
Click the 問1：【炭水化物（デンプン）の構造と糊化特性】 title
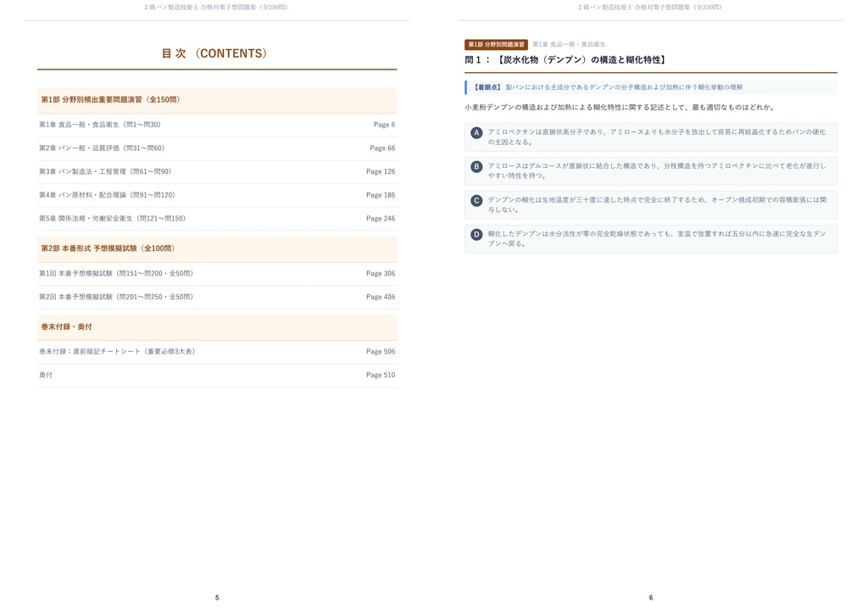click(565, 60)
